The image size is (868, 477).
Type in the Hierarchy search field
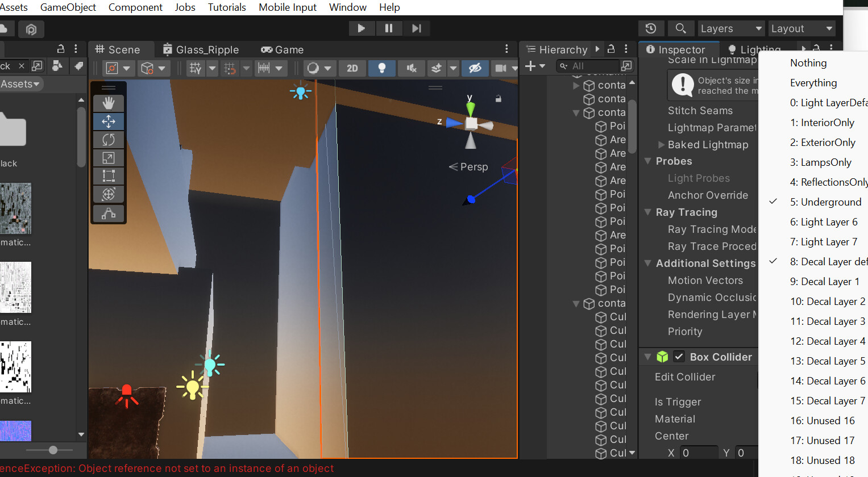[x=591, y=66]
